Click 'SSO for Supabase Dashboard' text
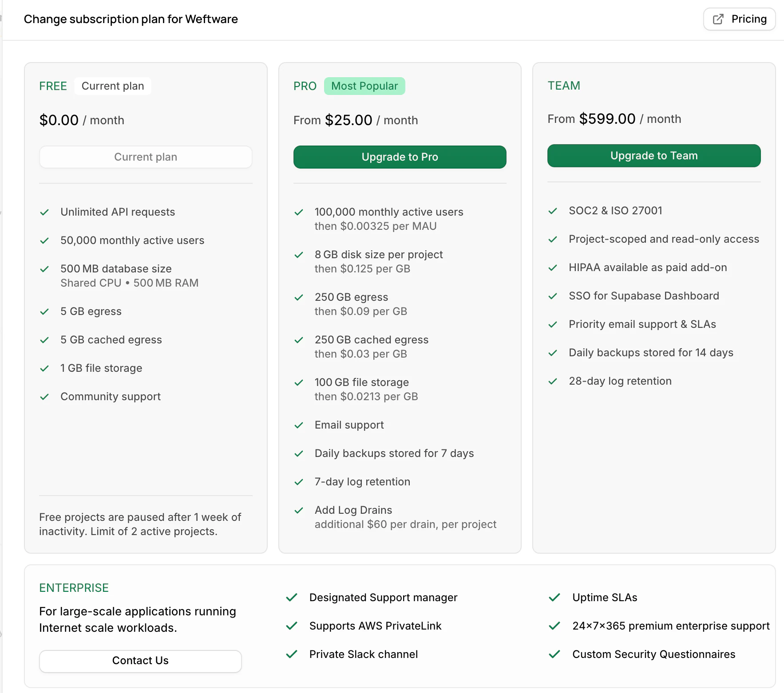The image size is (784, 693). click(x=644, y=296)
